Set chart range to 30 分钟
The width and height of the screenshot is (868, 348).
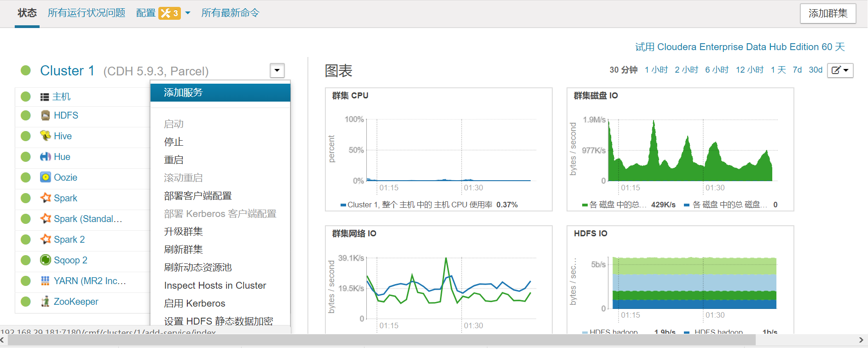[x=624, y=70]
